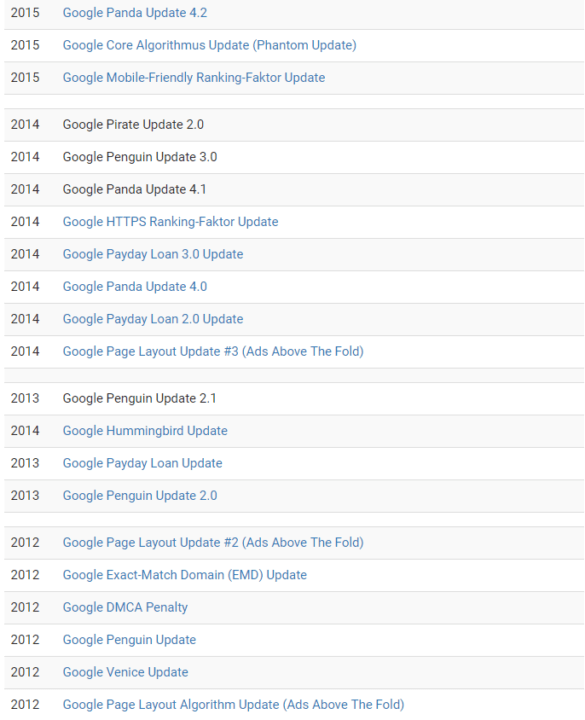Click Google Exact-Match Domain (EMD) Update link

[x=185, y=575]
